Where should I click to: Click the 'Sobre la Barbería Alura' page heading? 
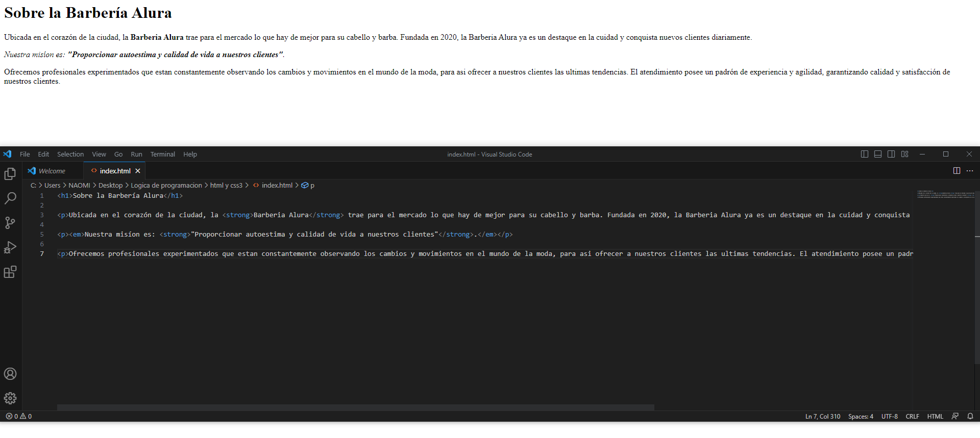[x=88, y=13]
